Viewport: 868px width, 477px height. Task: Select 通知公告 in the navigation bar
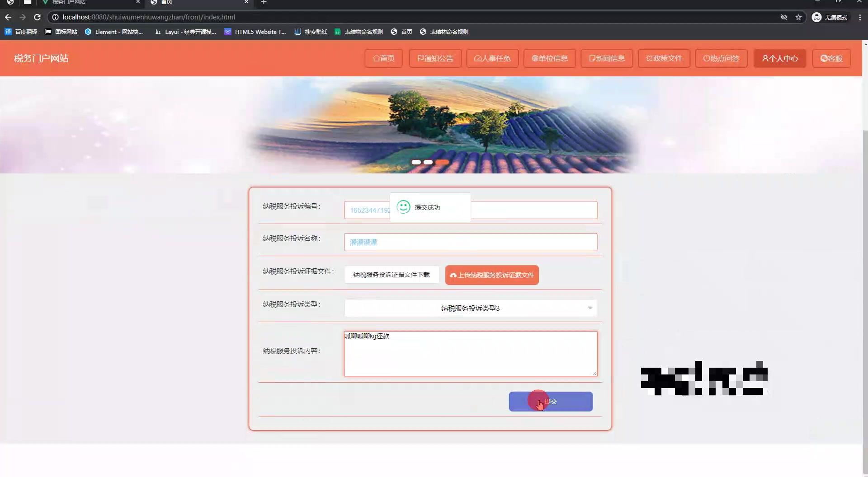tap(435, 58)
